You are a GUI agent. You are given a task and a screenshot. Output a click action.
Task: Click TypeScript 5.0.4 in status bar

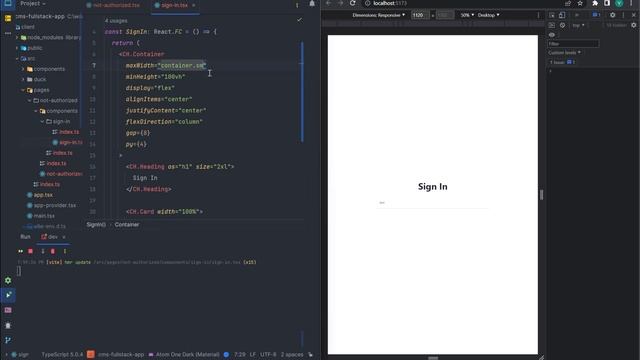point(62,355)
